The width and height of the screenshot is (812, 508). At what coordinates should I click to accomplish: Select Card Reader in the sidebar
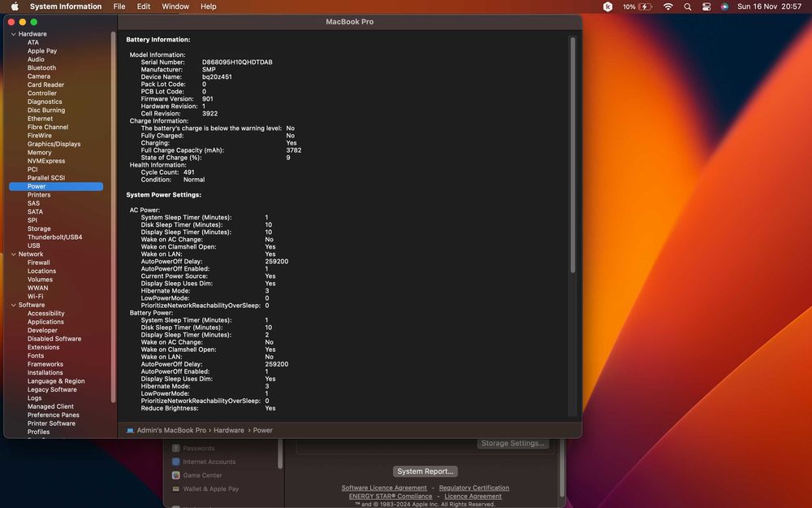click(45, 85)
